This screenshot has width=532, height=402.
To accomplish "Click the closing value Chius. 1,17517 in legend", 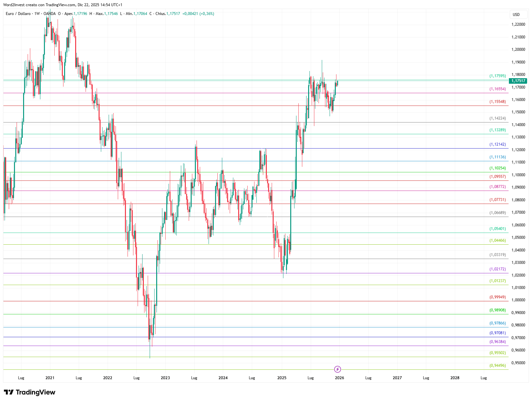I will (165, 14).
